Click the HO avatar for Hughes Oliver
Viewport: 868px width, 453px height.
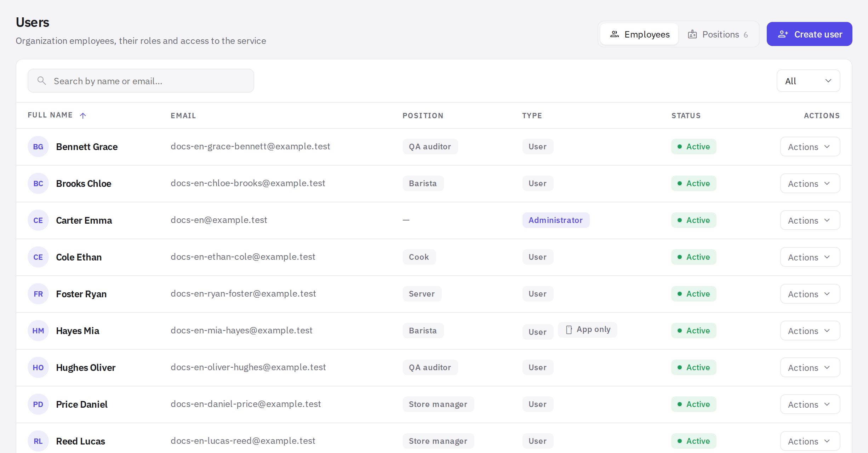38,367
